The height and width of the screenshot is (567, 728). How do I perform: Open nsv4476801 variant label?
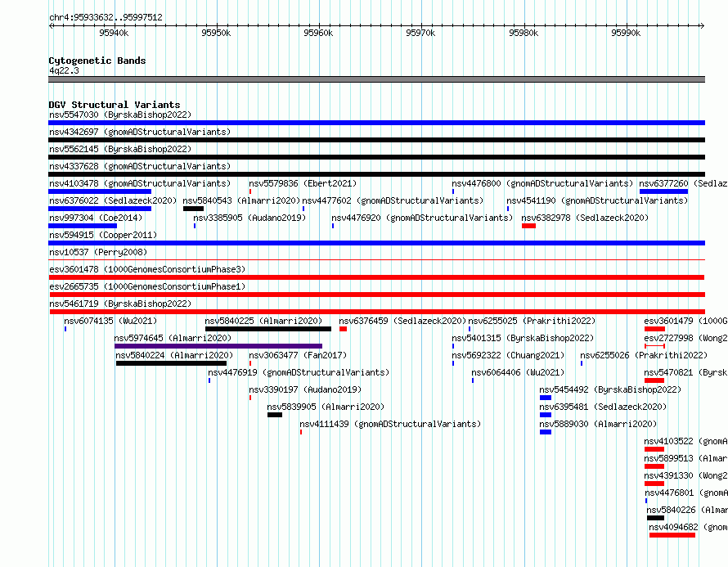(x=685, y=493)
